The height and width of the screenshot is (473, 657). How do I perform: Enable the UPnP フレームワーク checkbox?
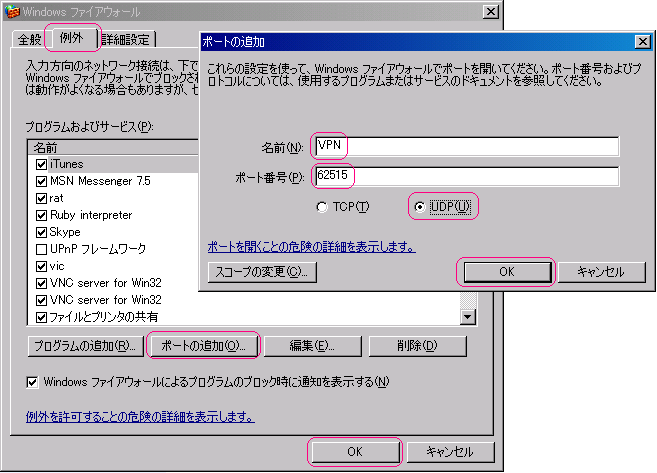(41, 249)
